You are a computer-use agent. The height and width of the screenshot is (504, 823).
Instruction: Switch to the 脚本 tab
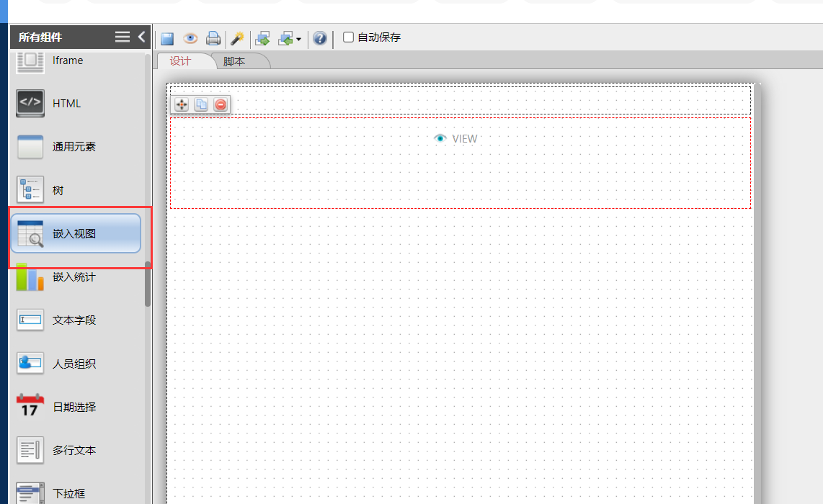click(234, 61)
